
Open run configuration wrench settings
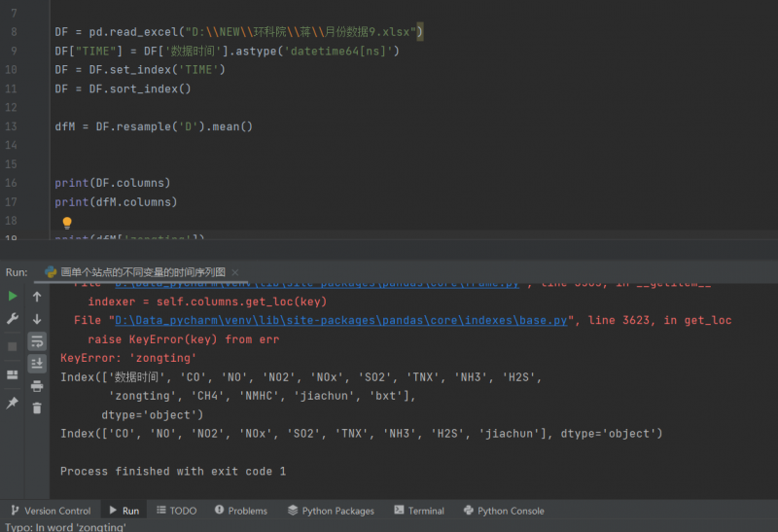pos(13,319)
